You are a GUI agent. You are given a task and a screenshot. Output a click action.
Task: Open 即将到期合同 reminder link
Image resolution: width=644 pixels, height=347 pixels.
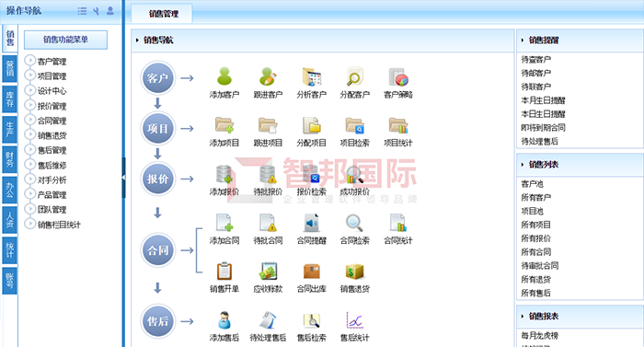543,127
